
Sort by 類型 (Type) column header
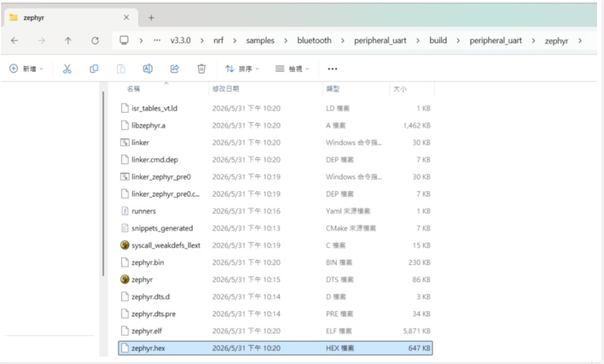(x=333, y=89)
